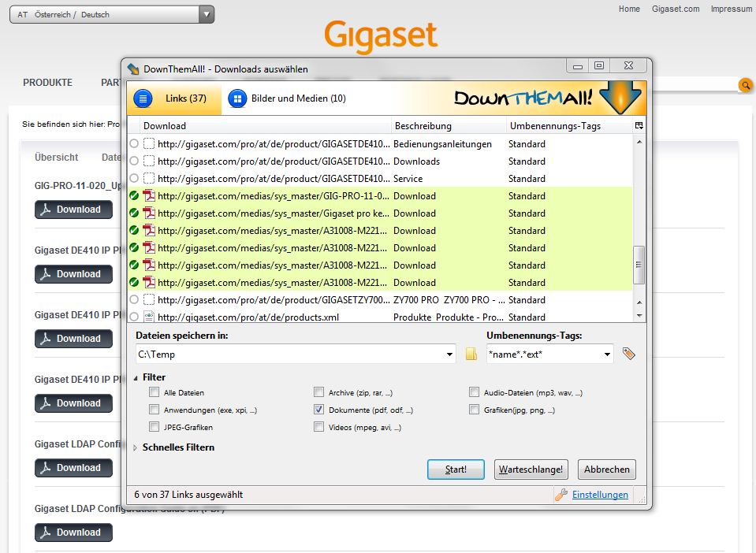
Task: Click the last Download button below LDAP Configuration Guide
Action: click(73, 533)
